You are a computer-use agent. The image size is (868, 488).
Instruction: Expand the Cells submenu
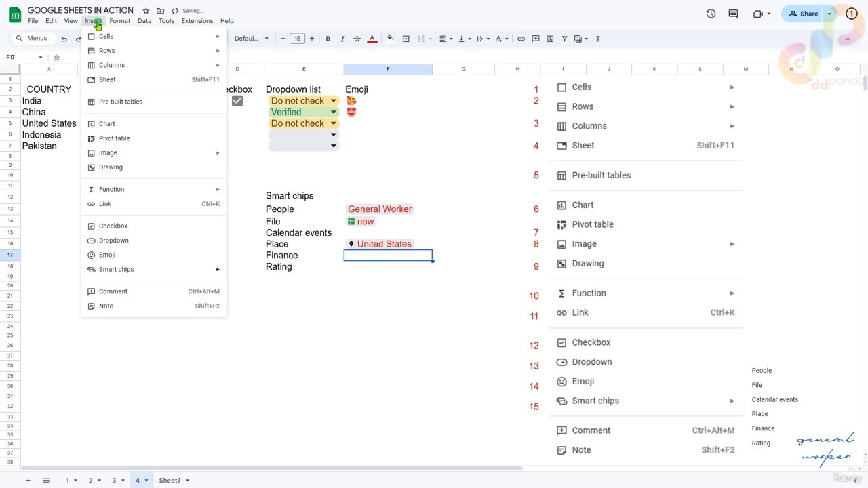(x=154, y=37)
